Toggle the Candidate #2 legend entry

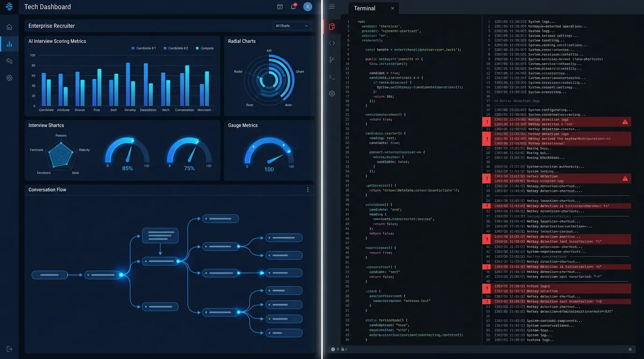point(176,48)
